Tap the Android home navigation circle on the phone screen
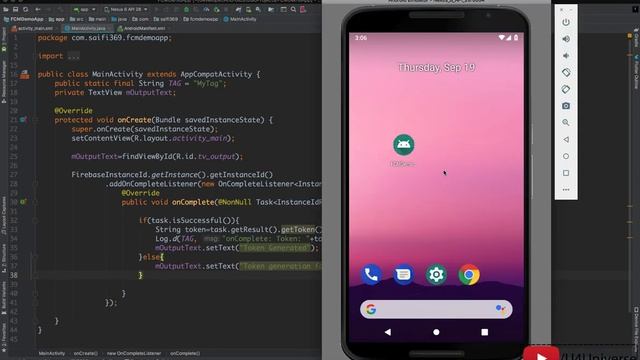This screenshot has width=640, height=360. click(x=436, y=332)
